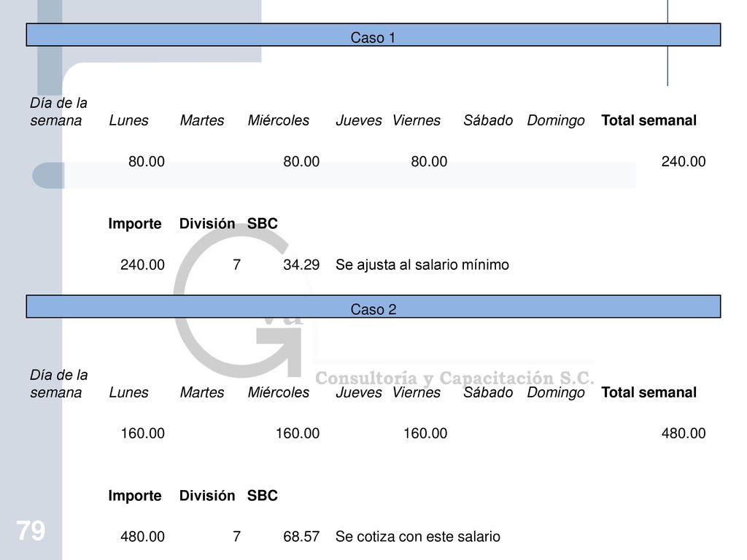Select "Domingo" column header in Caso 2
Viewport: 747px width, 560px height.
click(555, 393)
